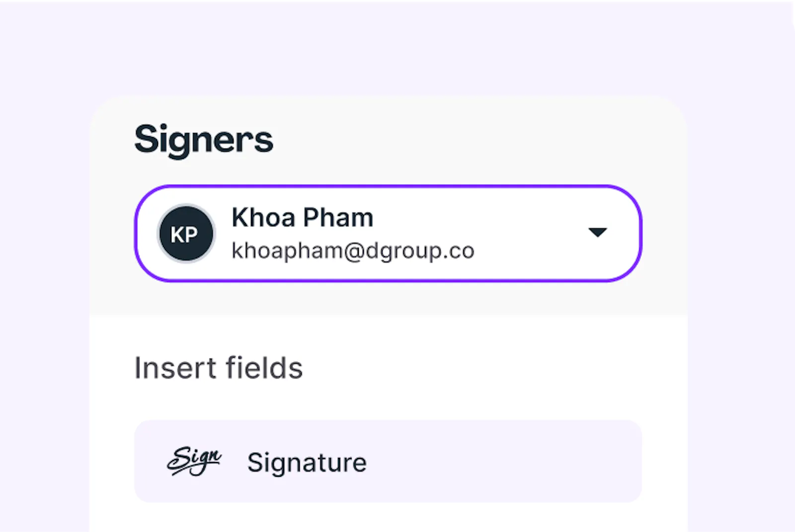Viewport: 795px width, 532px height.
Task: Insert a Signature field
Action: point(388,461)
